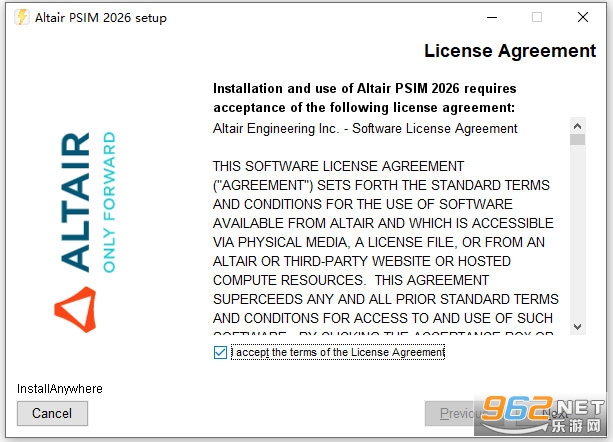This screenshot has width=613, height=442.
Task: Click the 'Altair PSIM 2026 setup' title text
Action: (x=101, y=18)
